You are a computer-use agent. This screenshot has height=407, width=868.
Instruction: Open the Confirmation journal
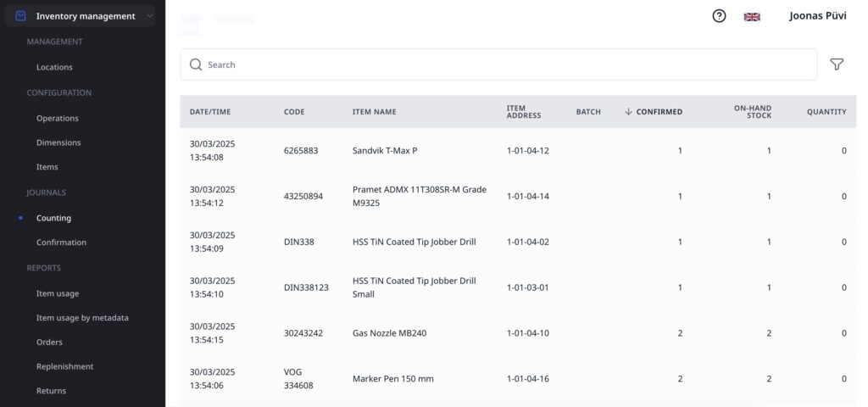pyautogui.click(x=61, y=242)
